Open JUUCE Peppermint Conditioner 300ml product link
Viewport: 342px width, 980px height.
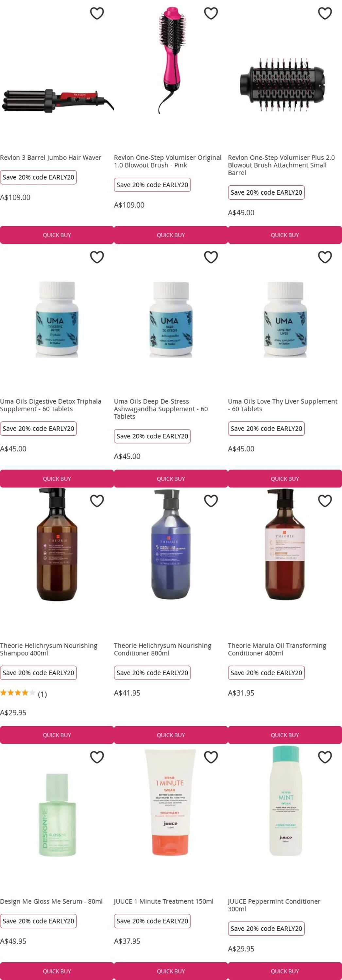tap(274, 906)
